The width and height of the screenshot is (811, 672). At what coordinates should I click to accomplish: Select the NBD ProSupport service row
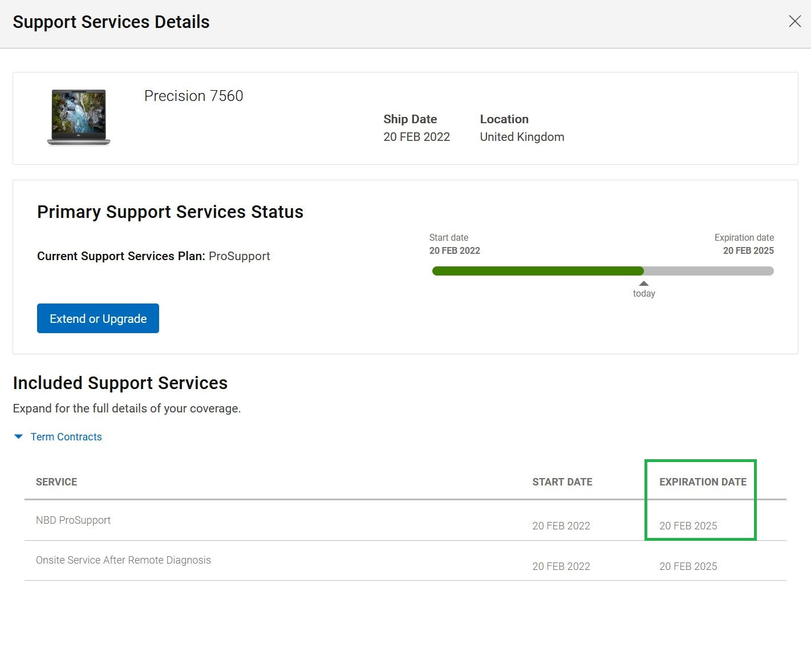[405, 520]
